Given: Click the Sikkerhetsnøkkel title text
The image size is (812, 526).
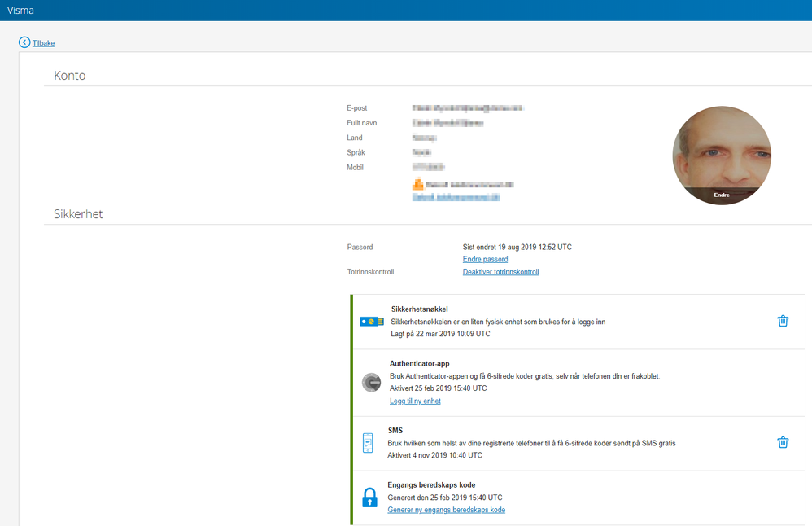Looking at the screenshot, I should point(420,309).
